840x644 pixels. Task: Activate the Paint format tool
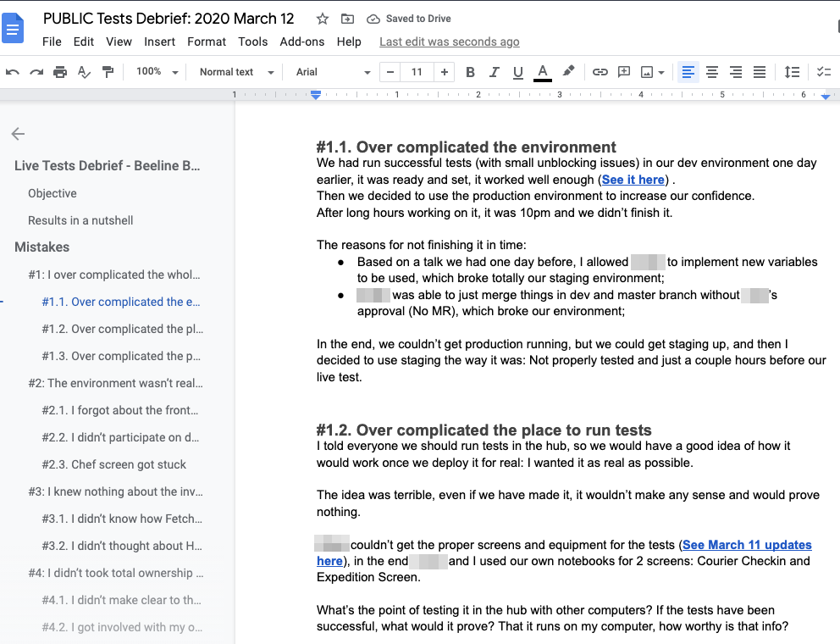pos(108,72)
